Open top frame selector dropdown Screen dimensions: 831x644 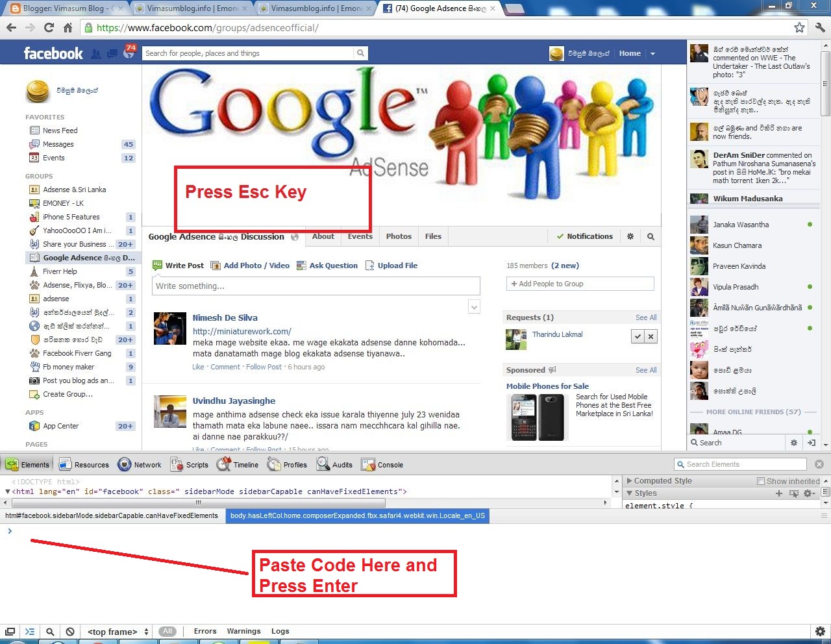point(119,632)
